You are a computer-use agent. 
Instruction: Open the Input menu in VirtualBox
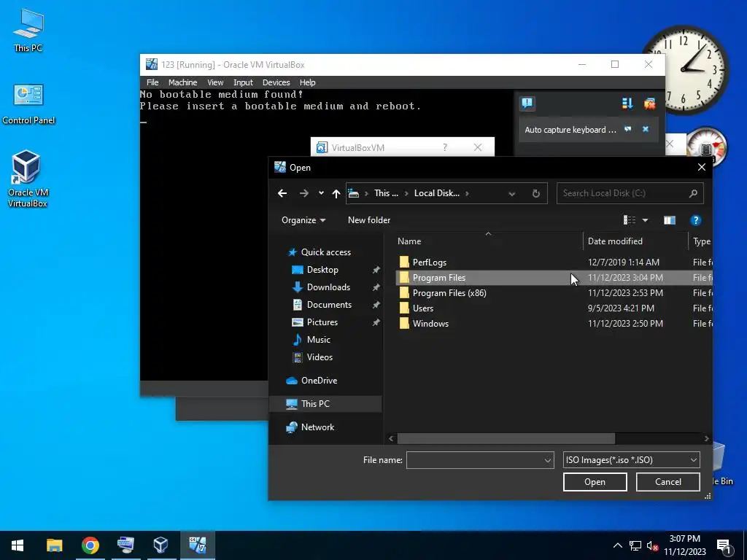[243, 82]
